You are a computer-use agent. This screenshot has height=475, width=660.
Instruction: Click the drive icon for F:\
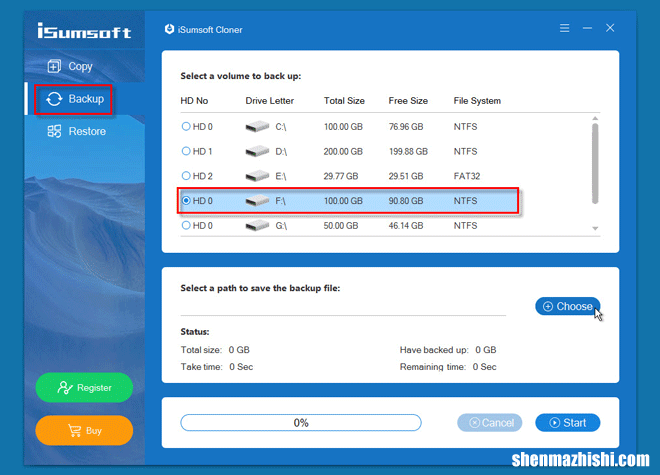click(257, 201)
